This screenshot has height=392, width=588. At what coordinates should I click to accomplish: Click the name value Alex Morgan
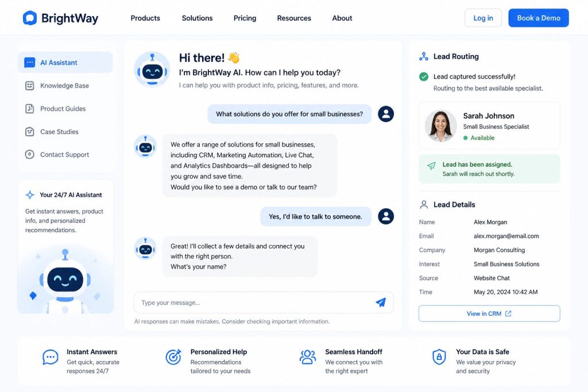tap(490, 222)
